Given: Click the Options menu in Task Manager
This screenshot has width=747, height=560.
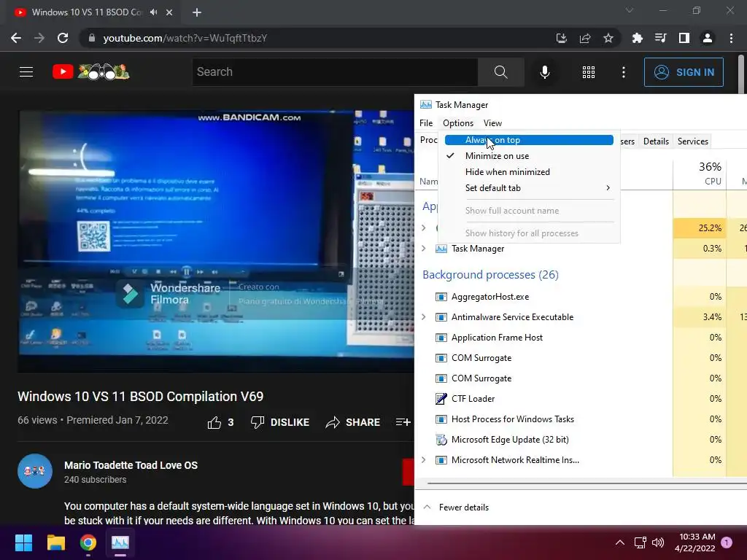Looking at the screenshot, I should click(458, 123).
